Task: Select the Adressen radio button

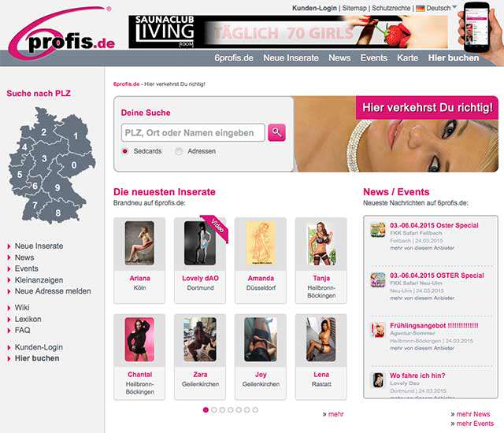Action: 179,151
